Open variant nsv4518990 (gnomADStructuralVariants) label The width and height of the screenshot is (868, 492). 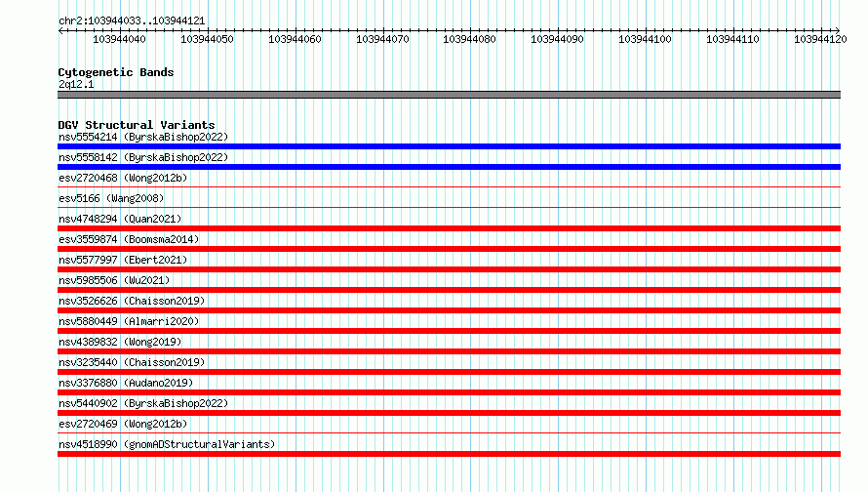pos(167,444)
